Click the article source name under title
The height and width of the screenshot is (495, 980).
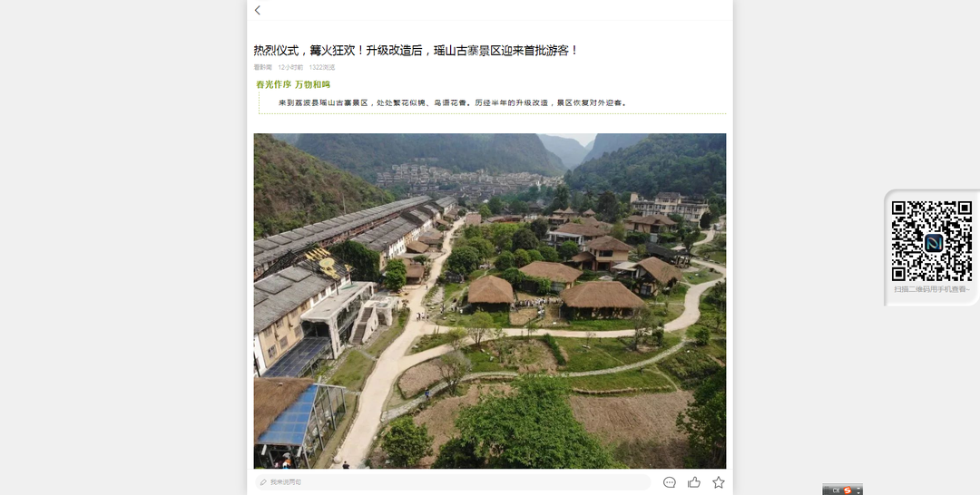(x=262, y=67)
